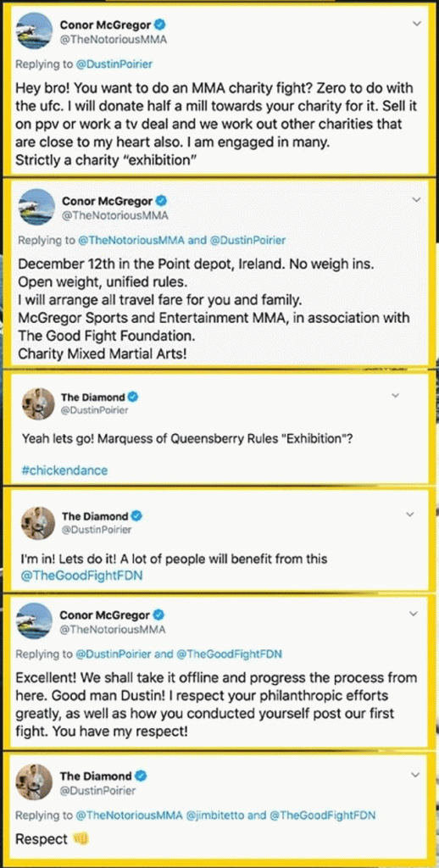Image resolution: width=439 pixels, height=868 pixels.
Task: Expand the chevron on the "I'm in!" tweet
Action: (x=410, y=515)
